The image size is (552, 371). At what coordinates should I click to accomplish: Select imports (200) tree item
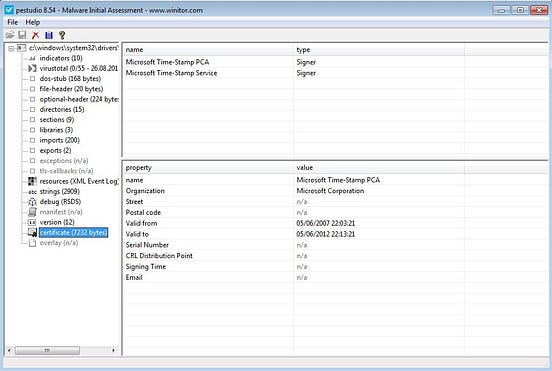tap(59, 140)
